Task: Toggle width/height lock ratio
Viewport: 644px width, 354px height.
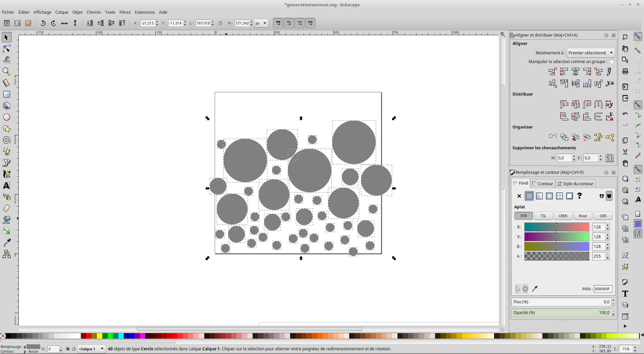Action: [x=220, y=23]
